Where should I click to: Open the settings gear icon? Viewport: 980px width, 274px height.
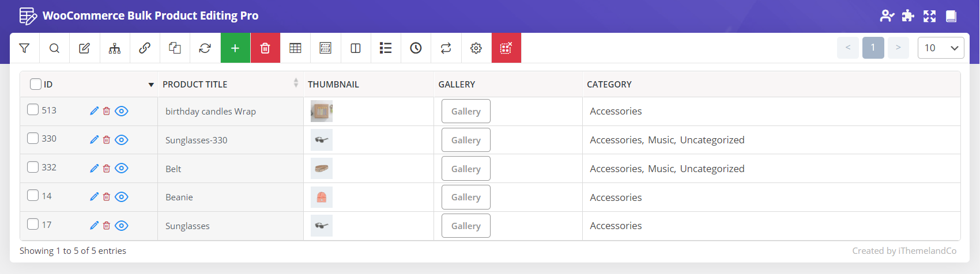476,48
